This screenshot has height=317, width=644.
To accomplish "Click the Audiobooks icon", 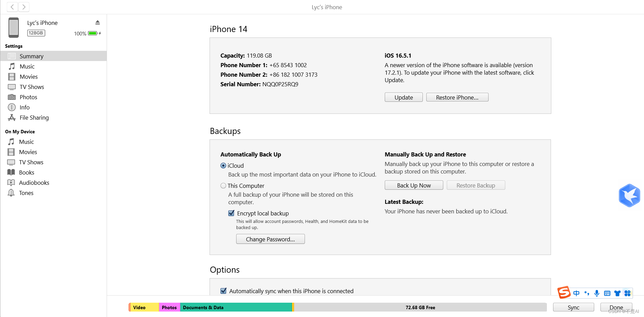I will point(11,183).
